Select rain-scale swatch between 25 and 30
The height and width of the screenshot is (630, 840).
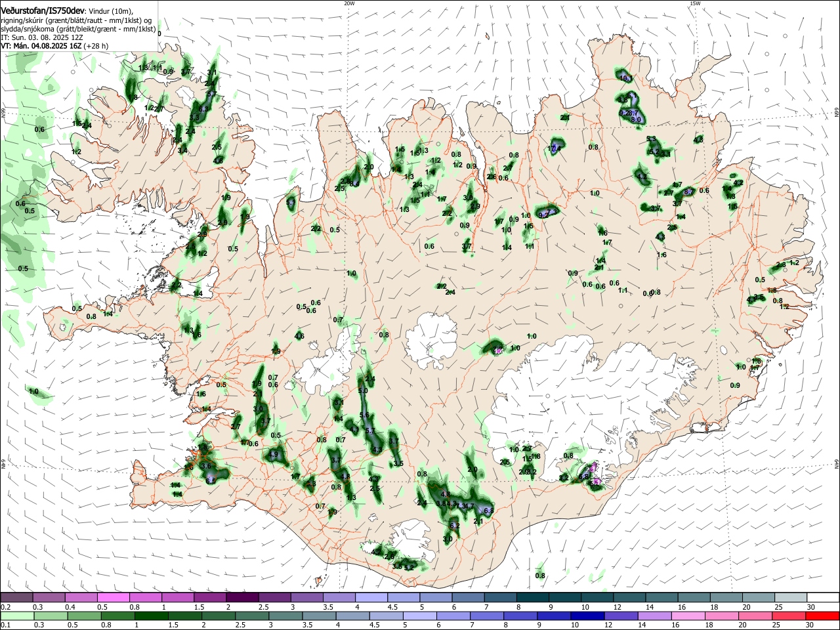coord(789,616)
